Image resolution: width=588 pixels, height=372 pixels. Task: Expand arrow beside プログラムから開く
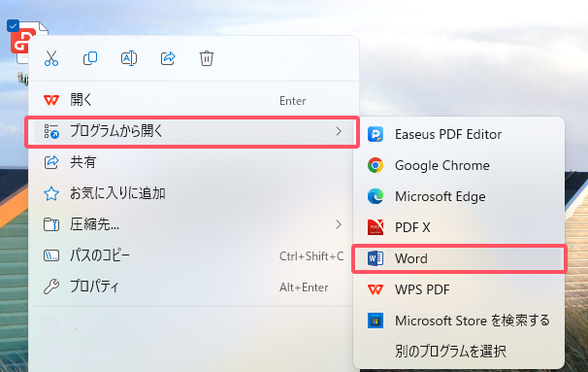pyautogui.click(x=339, y=131)
